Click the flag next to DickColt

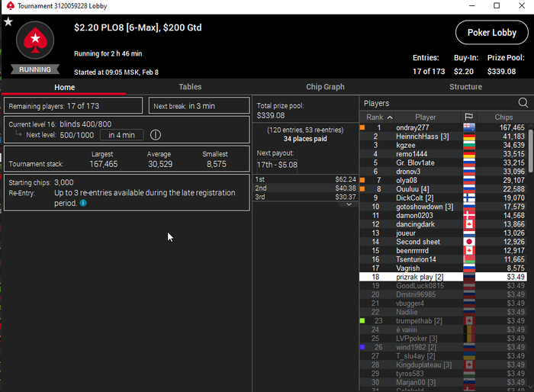(469, 198)
